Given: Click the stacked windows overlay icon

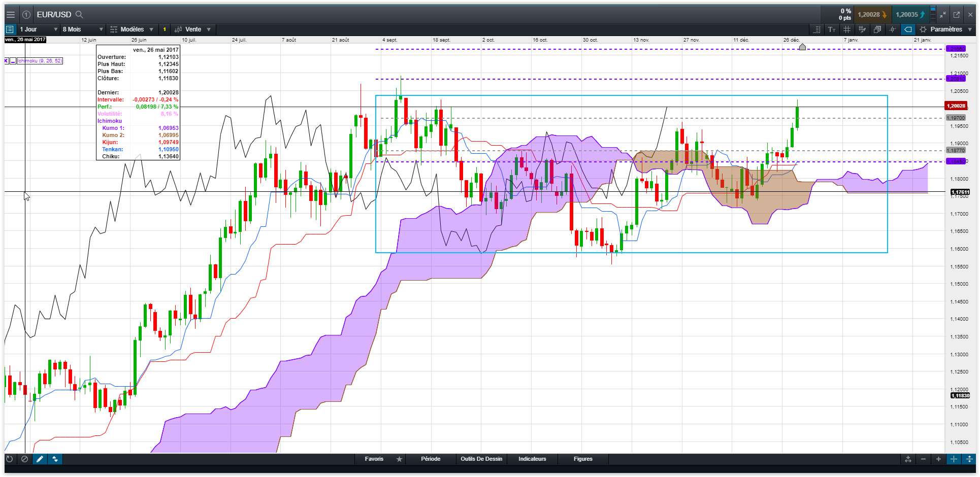Looking at the screenshot, I should [877, 29].
